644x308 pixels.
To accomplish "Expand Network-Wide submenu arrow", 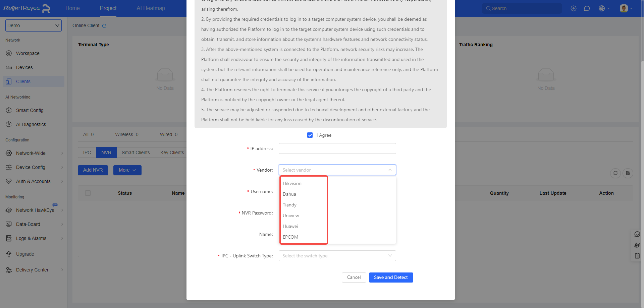I will tap(62, 153).
